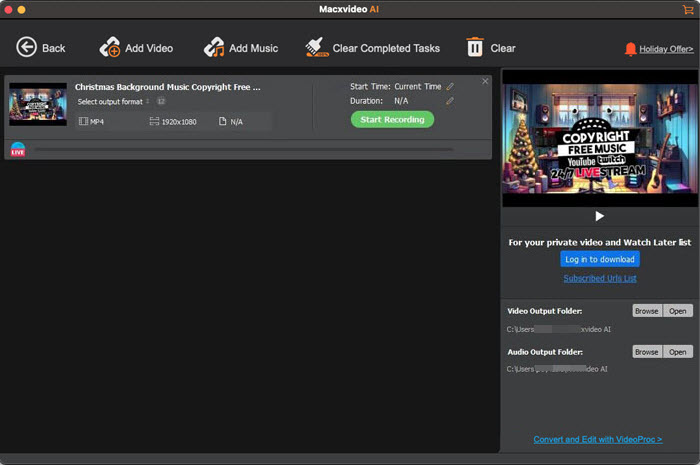Screen dimensions: 700x465
Task: Click the Add Music icon
Action: click(214, 47)
